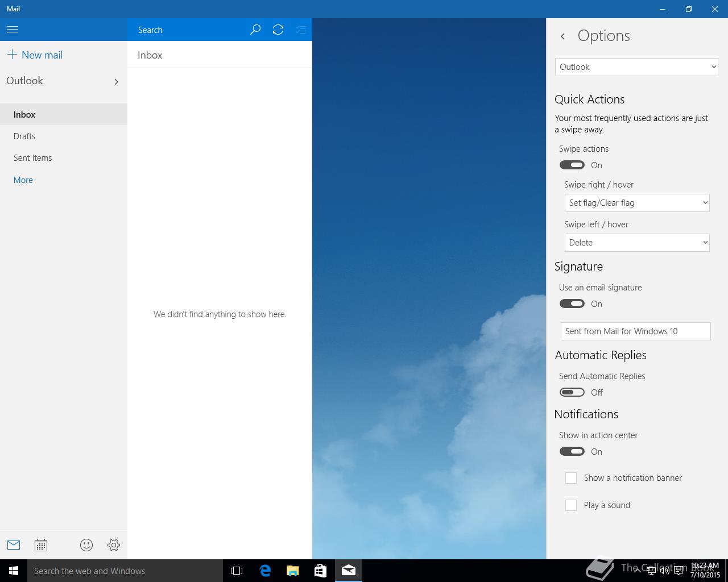Open the Outlook account dropdown

[x=636, y=67]
